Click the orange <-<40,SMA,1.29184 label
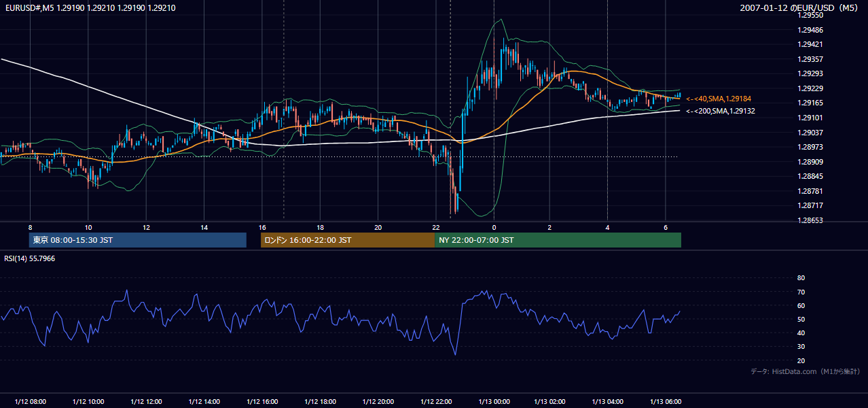The image size is (868, 408). pyautogui.click(x=719, y=99)
